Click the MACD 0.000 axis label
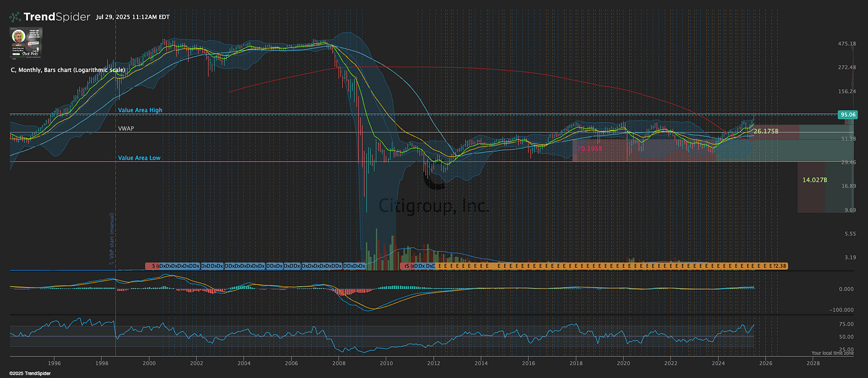This screenshot has height=378, width=868. pos(847,289)
